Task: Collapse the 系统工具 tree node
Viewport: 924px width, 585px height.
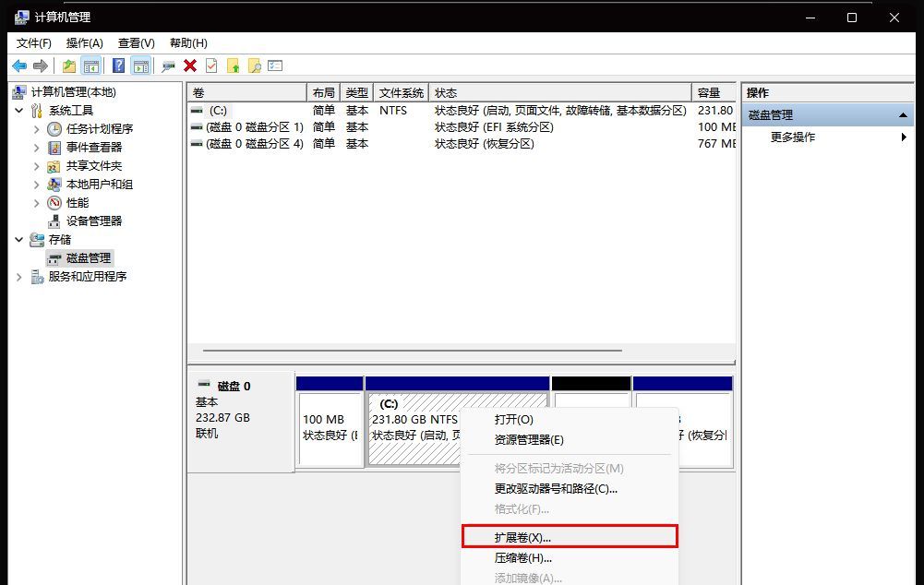Action: pyautogui.click(x=18, y=110)
